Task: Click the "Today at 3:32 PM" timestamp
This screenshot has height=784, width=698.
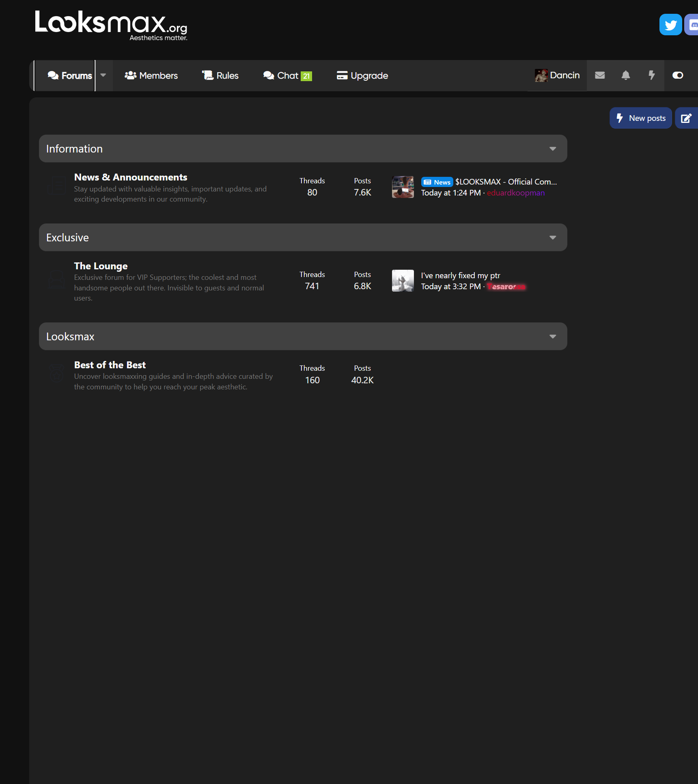Action: point(450,286)
